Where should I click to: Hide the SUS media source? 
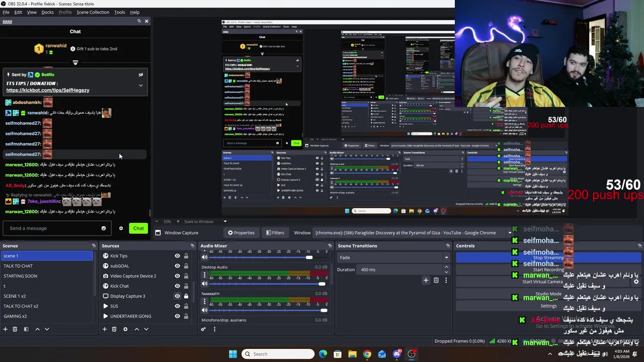177,306
